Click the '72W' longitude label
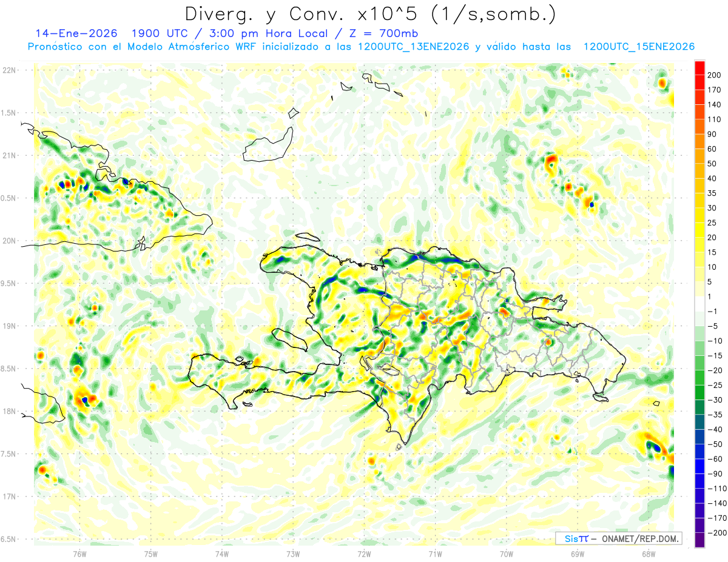Screen dimensions: 728x562 [364, 554]
